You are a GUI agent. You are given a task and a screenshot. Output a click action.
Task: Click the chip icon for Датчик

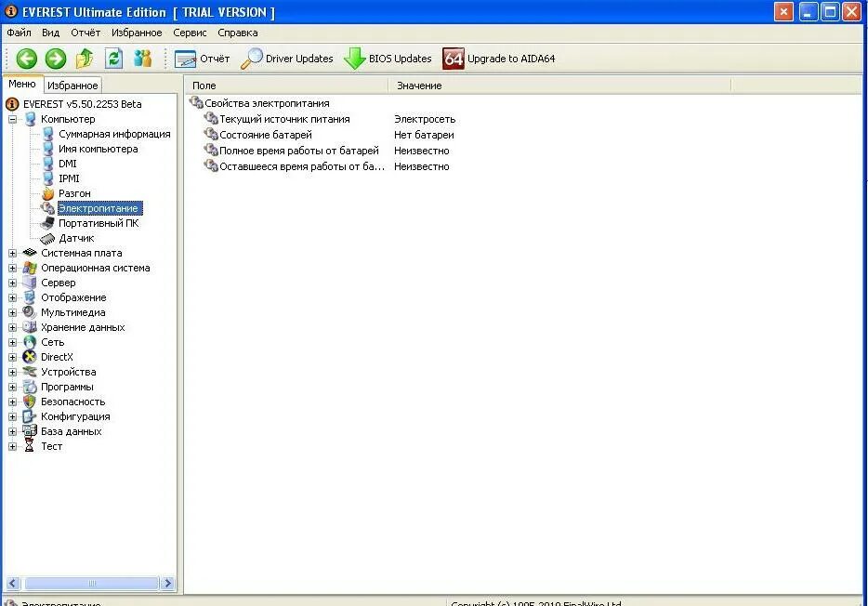pos(47,239)
